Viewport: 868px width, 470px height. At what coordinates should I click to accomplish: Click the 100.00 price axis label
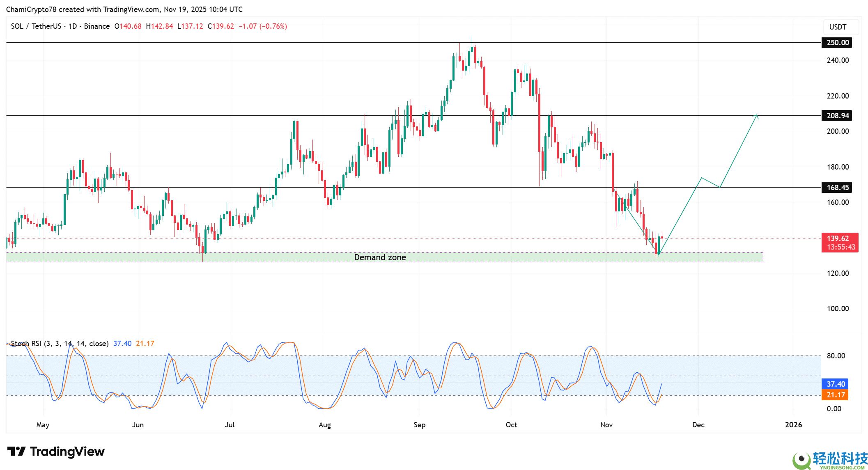837,309
